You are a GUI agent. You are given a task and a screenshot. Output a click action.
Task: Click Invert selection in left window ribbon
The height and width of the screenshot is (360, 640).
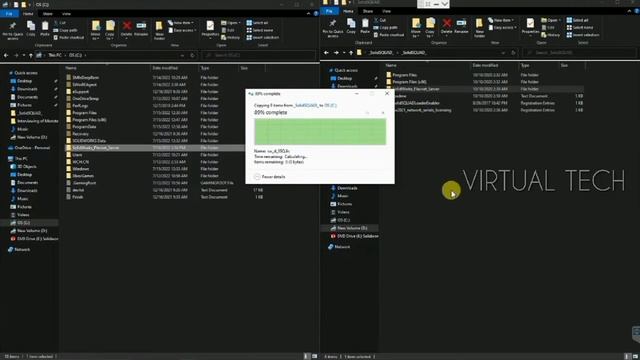262,38
